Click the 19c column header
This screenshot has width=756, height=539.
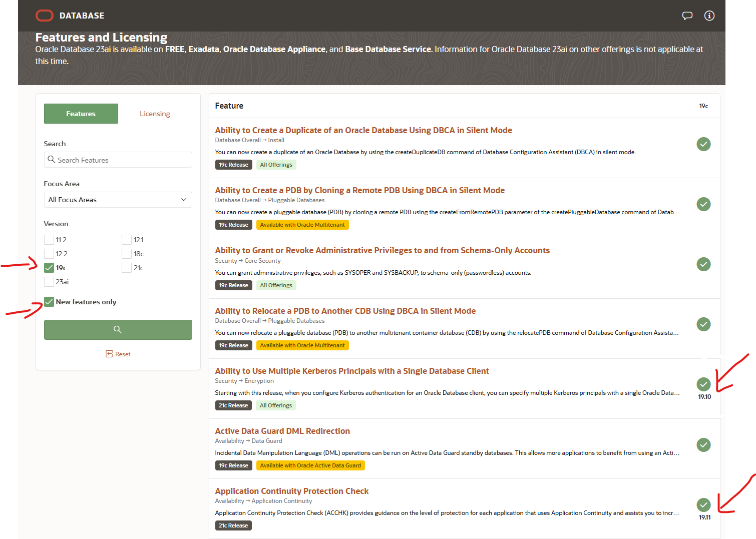(x=703, y=106)
